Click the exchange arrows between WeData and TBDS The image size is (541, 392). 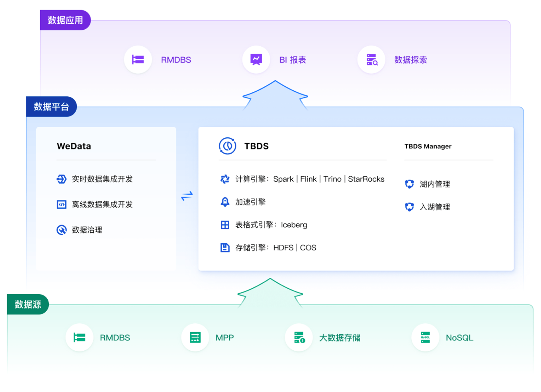(187, 196)
